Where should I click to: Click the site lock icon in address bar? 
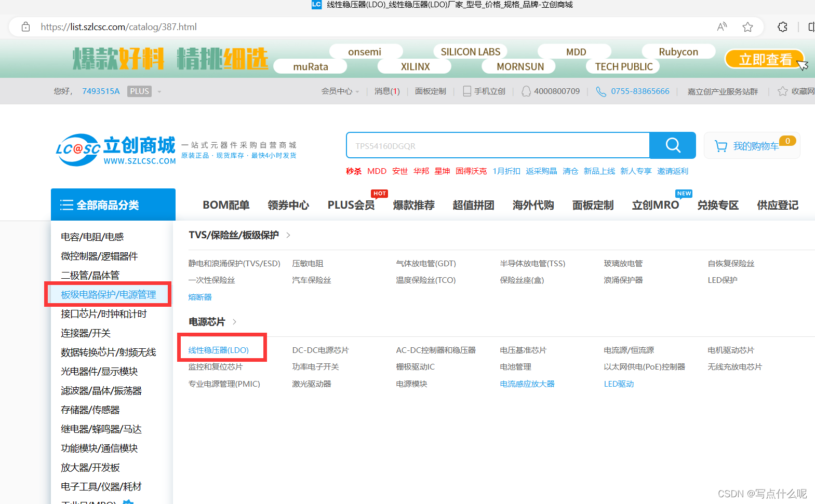tap(25, 27)
